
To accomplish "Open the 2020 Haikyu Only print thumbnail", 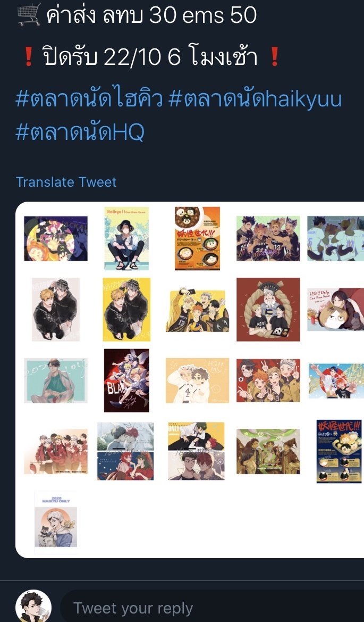I will [x=56, y=522].
